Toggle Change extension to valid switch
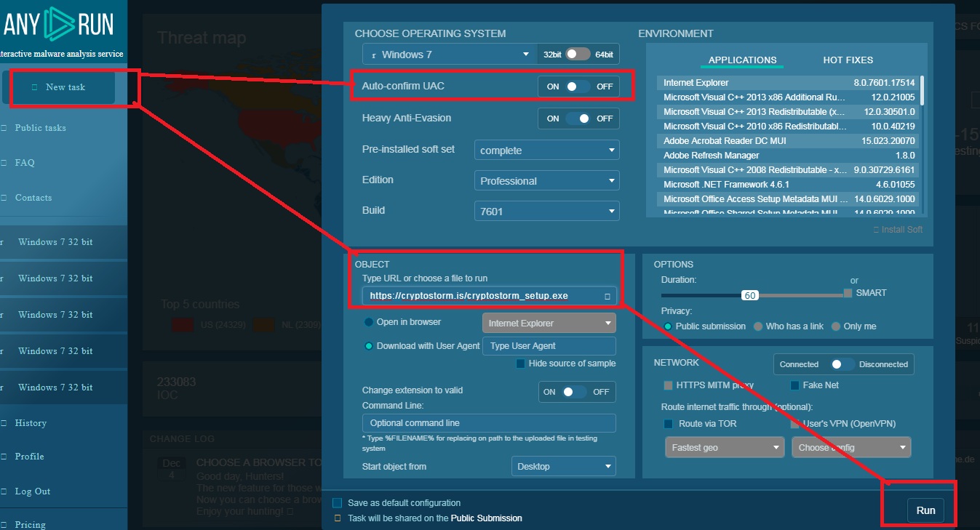This screenshot has height=530, width=980. 576,392
